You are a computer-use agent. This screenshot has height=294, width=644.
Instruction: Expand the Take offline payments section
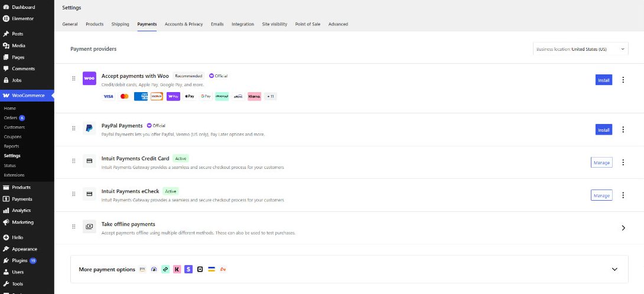(623, 227)
